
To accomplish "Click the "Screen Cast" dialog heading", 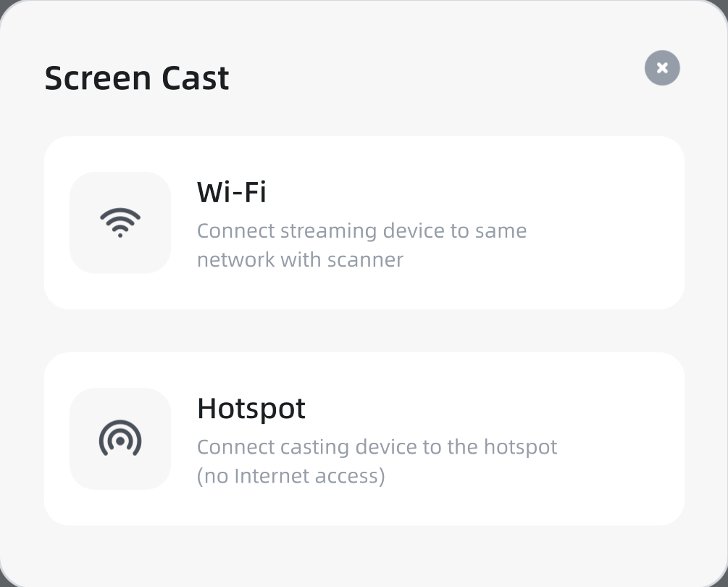I will click(137, 78).
